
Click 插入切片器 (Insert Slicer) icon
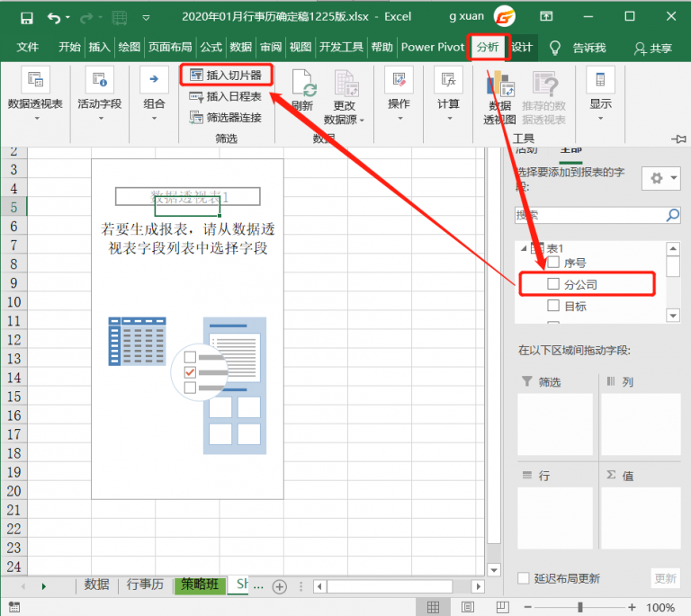(196, 76)
